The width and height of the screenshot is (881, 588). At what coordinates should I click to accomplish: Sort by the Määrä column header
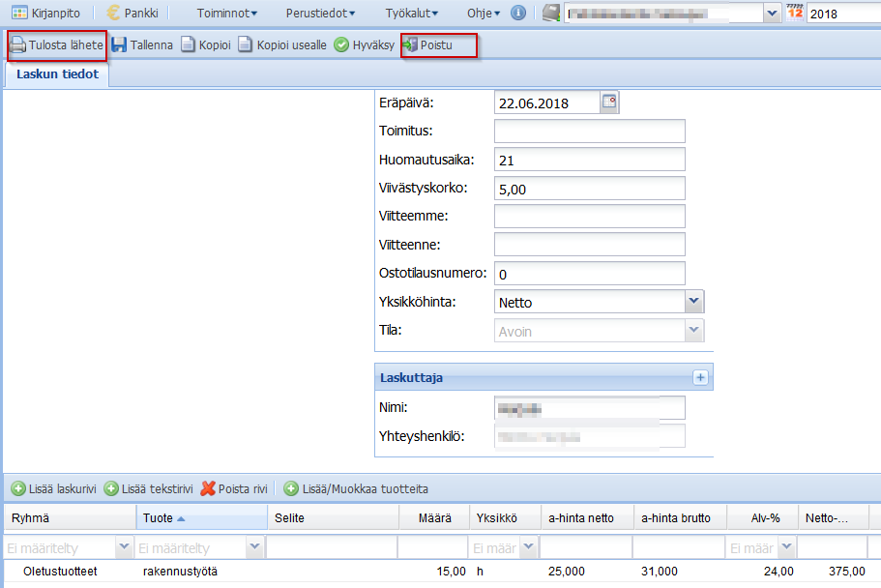tap(434, 517)
